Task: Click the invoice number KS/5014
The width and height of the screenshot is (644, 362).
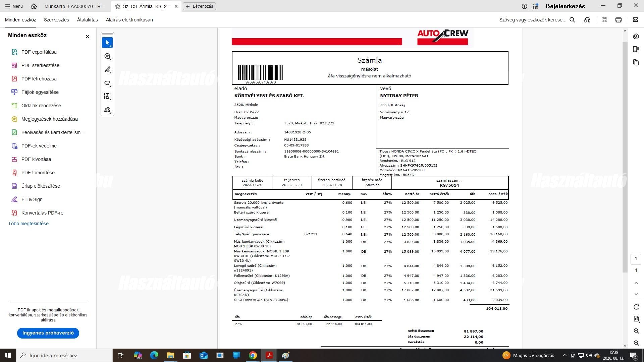Action: click(x=449, y=185)
